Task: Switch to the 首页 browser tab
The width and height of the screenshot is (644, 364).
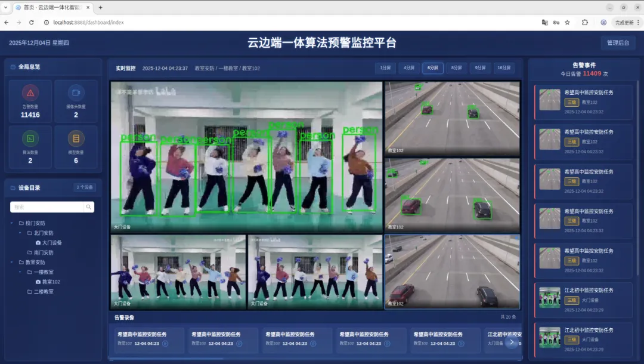Action: click(x=52, y=7)
